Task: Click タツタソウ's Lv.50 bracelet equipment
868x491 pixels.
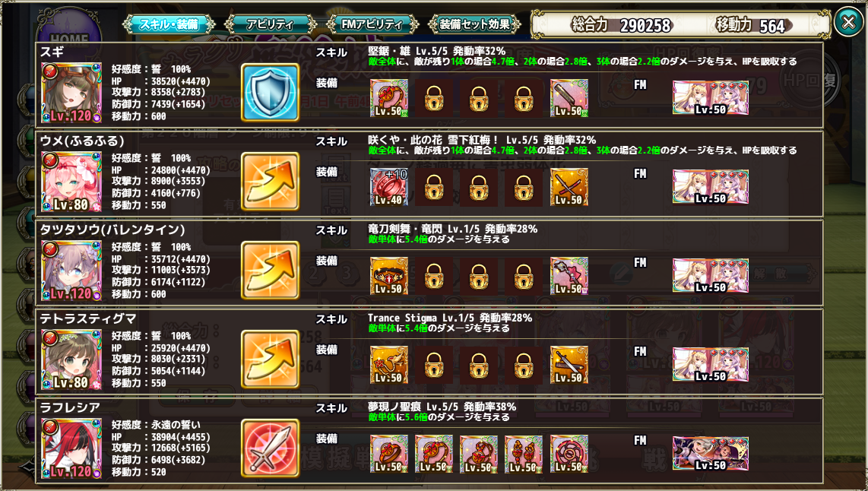Action: (389, 276)
